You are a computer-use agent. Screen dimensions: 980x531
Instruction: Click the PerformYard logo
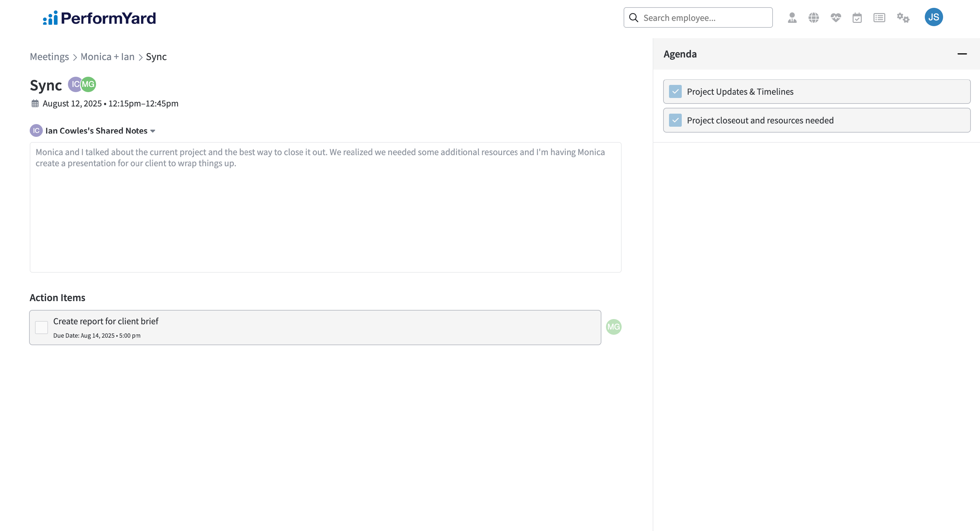[100, 18]
